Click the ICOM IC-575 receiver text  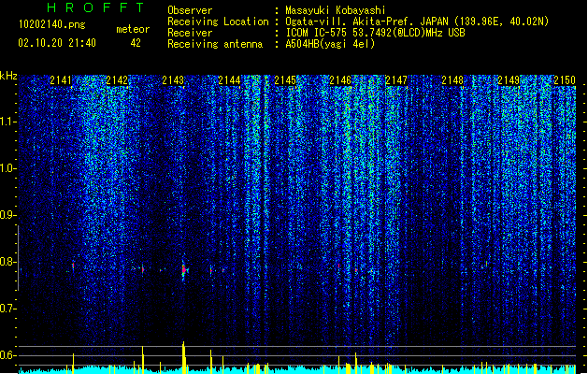point(376,33)
